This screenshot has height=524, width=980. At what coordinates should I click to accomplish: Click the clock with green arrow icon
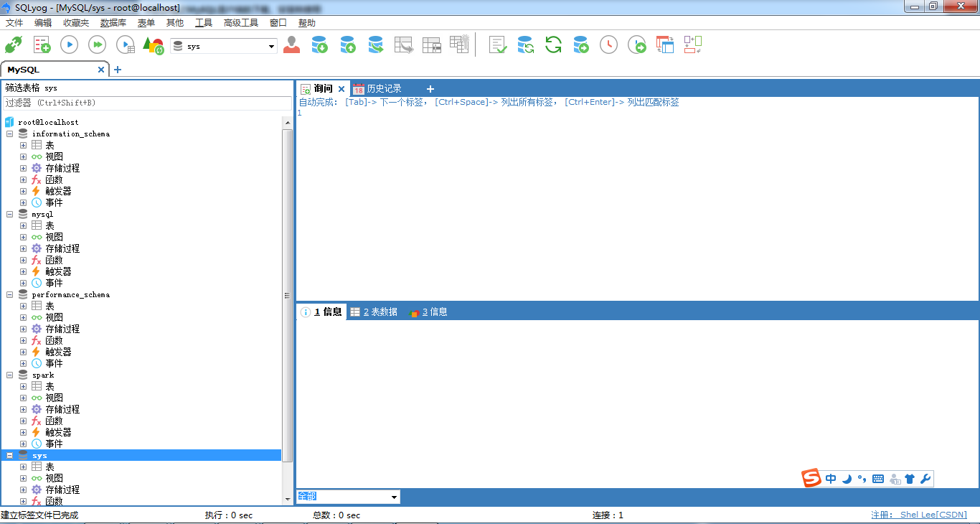637,45
